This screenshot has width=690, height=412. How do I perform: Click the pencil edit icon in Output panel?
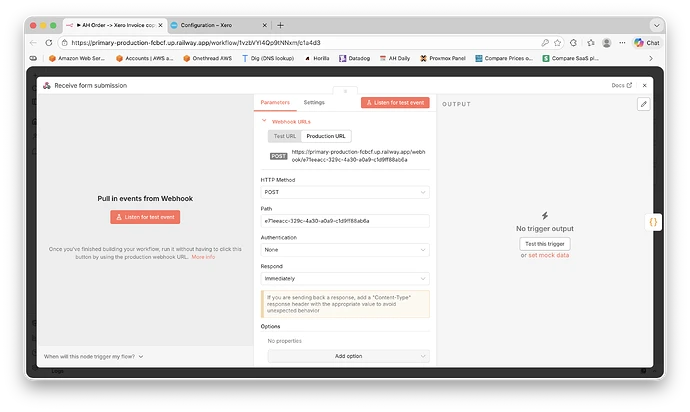pos(644,103)
